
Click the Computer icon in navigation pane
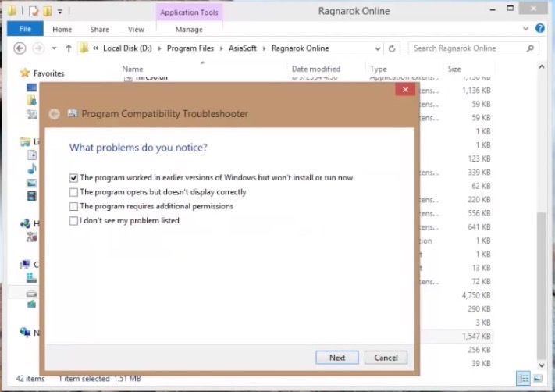[25, 264]
